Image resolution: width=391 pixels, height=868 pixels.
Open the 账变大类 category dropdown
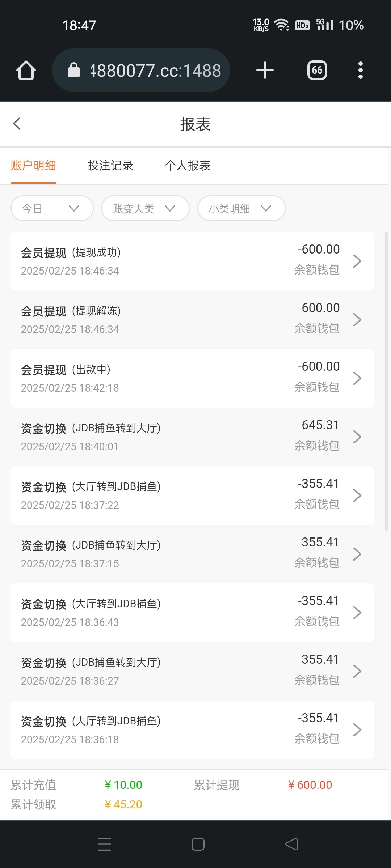(x=145, y=208)
